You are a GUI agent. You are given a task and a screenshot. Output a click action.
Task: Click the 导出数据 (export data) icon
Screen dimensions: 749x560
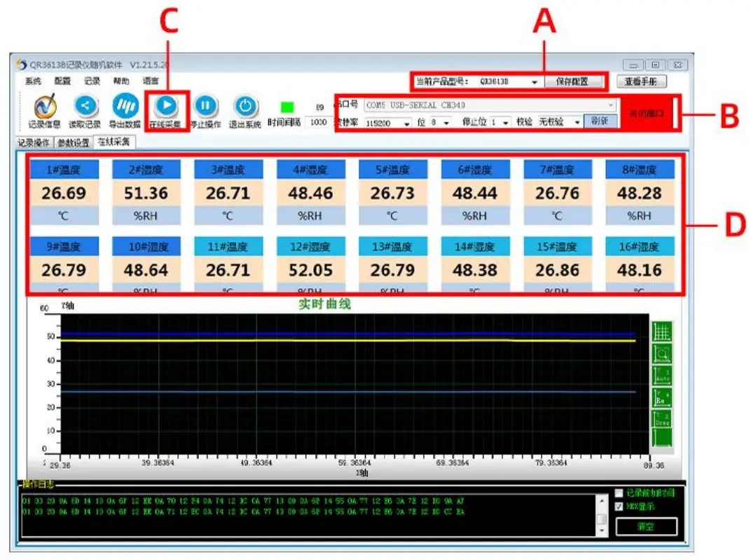(x=125, y=106)
